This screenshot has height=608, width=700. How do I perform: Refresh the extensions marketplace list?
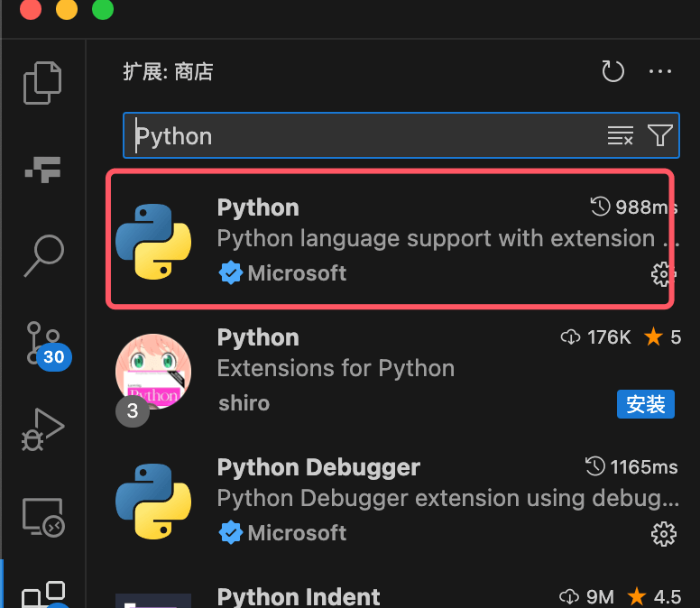pos(612,71)
